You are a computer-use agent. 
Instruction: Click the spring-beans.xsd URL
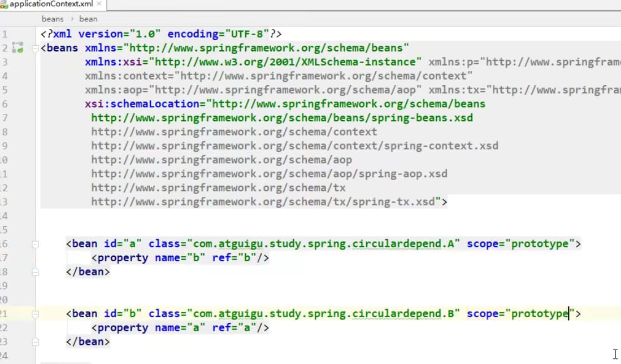coord(282,118)
